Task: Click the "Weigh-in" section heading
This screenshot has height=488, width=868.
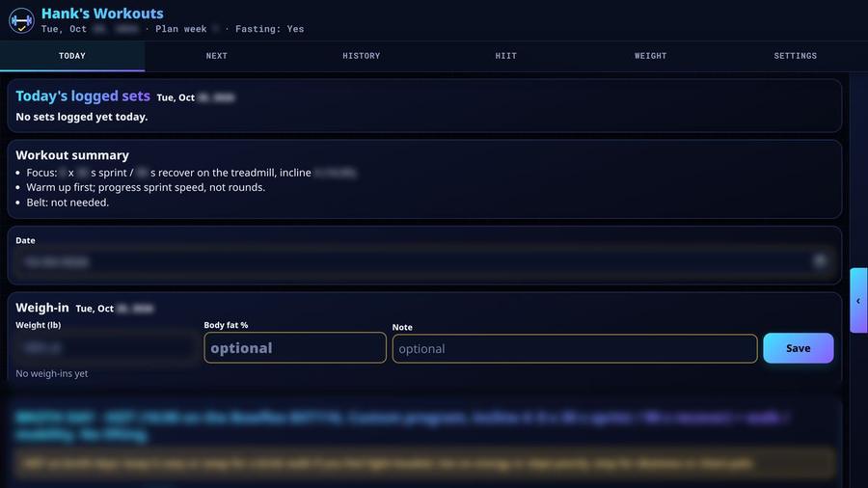Action: [42, 308]
